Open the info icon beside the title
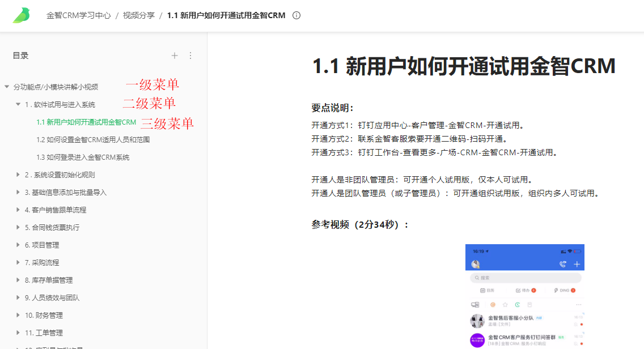Image resolution: width=644 pixels, height=349 pixels. tap(296, 16)
